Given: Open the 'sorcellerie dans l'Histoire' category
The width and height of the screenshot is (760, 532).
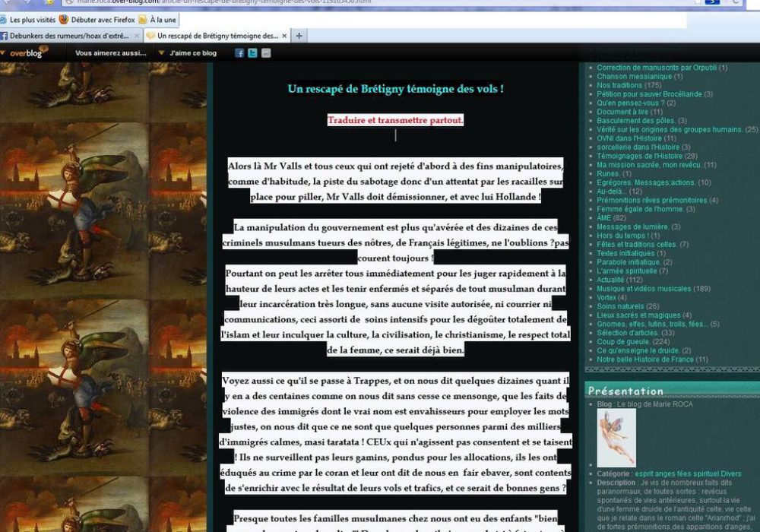Looking at the screenshot, I should pos(638,147).
